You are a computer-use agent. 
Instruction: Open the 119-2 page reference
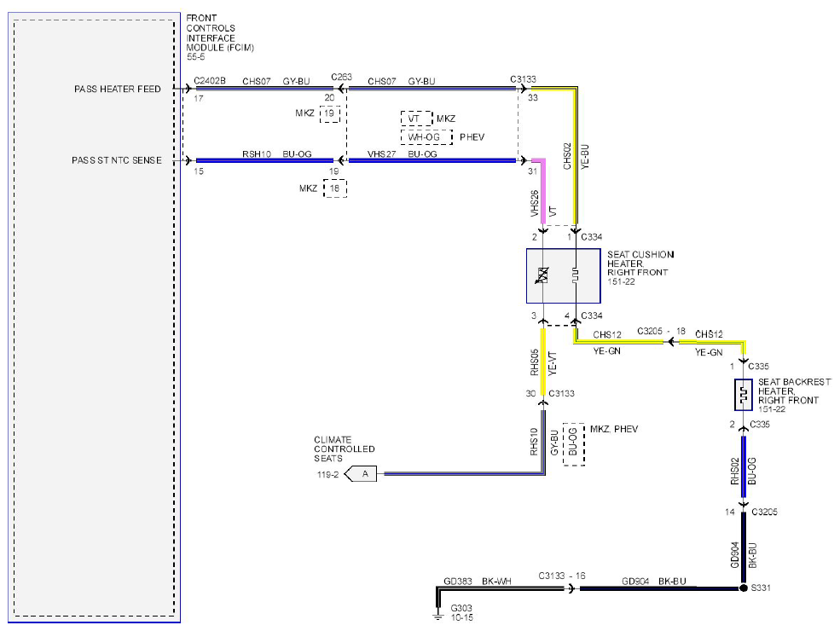(x=327, y=475)
